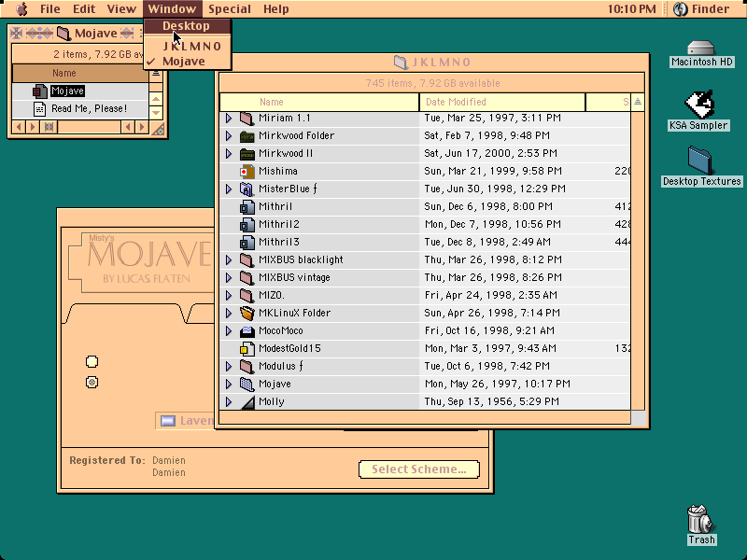The image size is (747, 560).
Task: Select the MIXBUS blacklight folder icon
Action: pyautogui.click(x=247, y=260)
